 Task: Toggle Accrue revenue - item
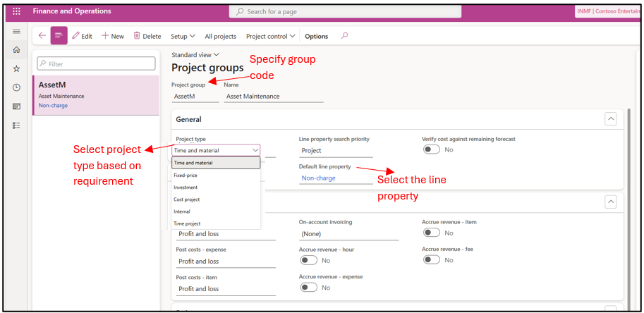coord(432,233)
